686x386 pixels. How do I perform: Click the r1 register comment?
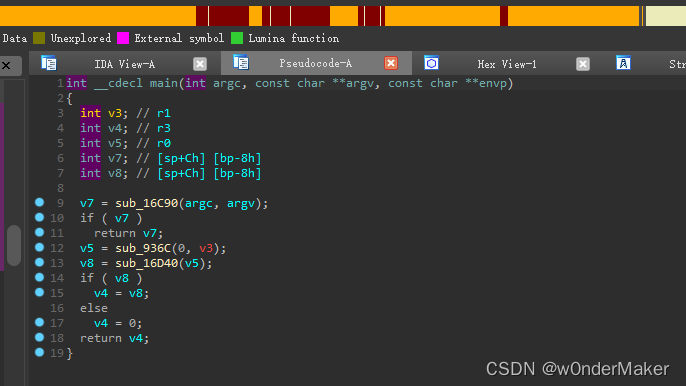164,113
